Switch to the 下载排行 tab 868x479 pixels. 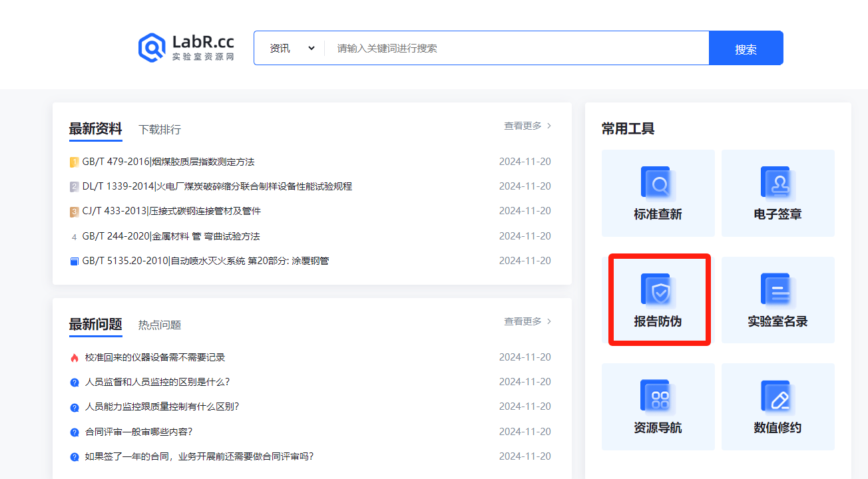click(x=160, y=130)
